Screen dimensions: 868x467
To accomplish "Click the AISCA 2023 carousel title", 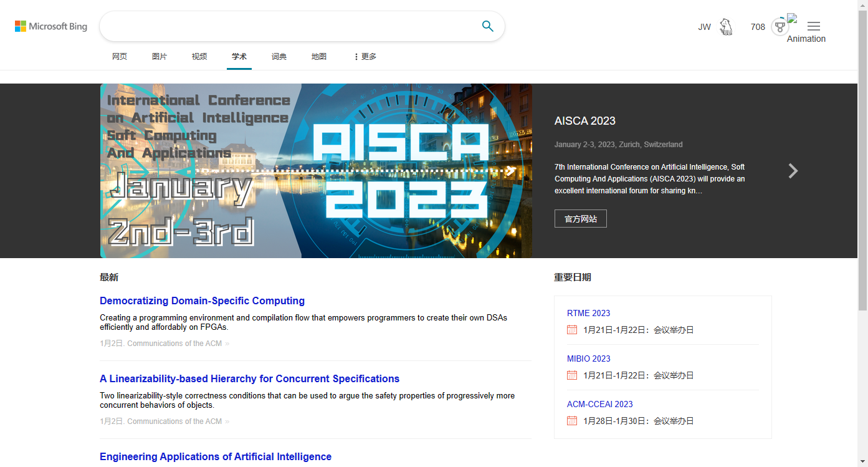I will tap(584, 121).
